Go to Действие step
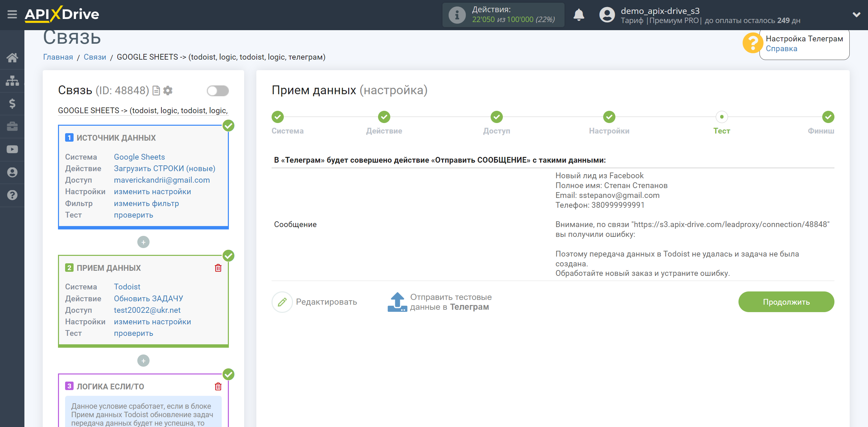 pyautogui.click(x=384, y=117)
